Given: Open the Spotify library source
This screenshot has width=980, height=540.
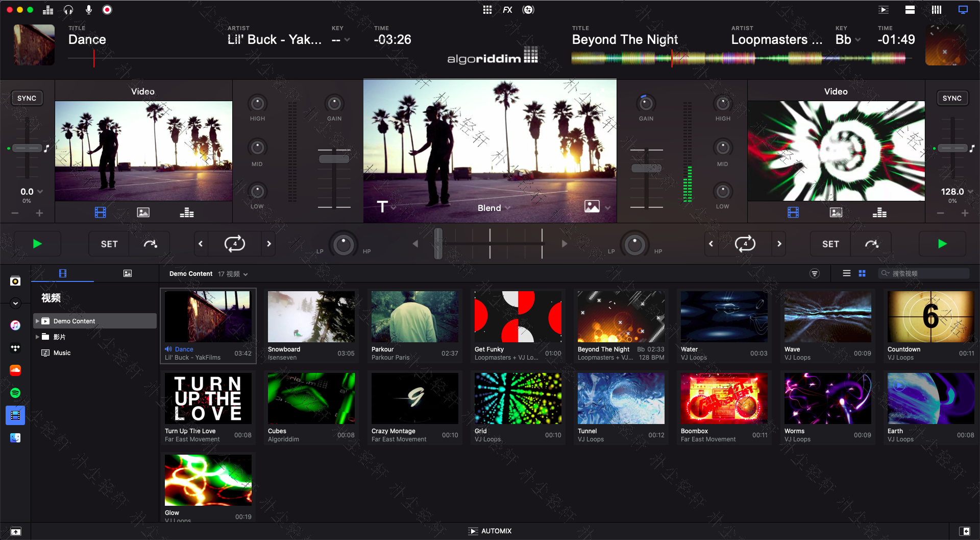Looking at the screenshot, I should tap(15, 393).
